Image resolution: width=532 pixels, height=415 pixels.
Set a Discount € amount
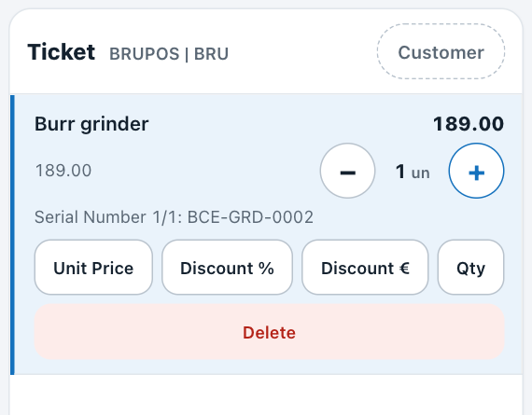click(365, 268)
